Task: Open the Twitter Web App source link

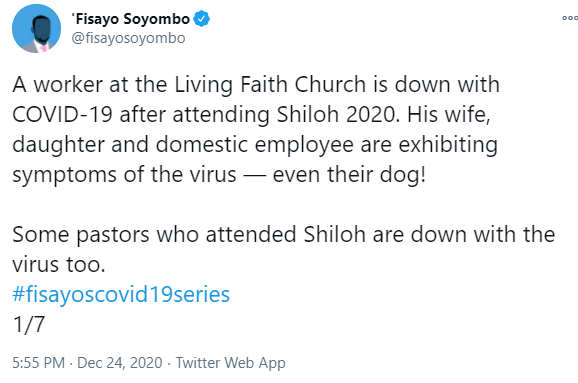Action: (x=230, y=363)
